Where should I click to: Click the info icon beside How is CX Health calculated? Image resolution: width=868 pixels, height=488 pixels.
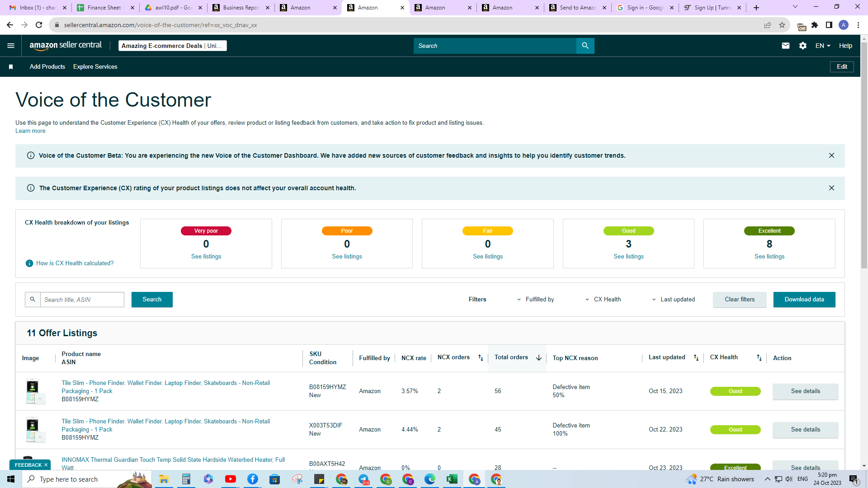pos(29,263)
